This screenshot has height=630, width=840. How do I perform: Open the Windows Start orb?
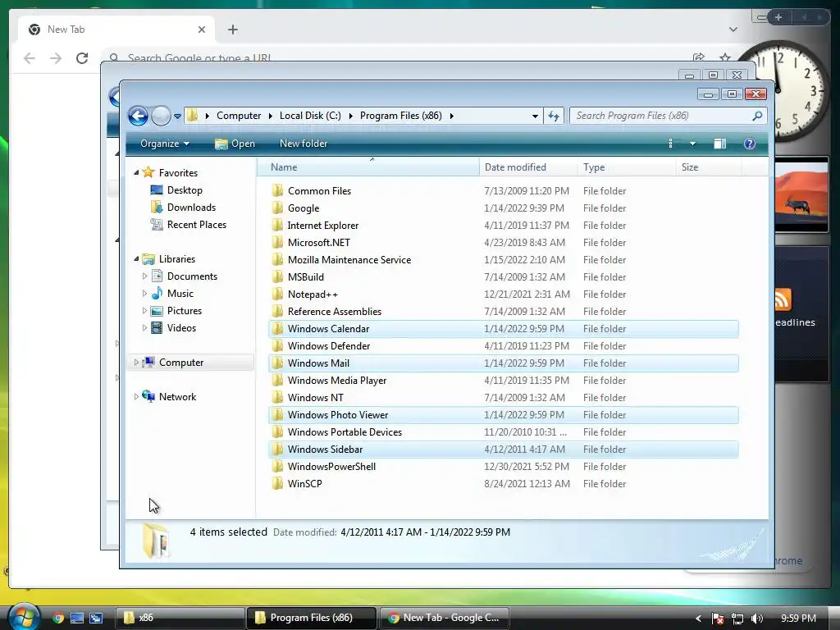24,617
